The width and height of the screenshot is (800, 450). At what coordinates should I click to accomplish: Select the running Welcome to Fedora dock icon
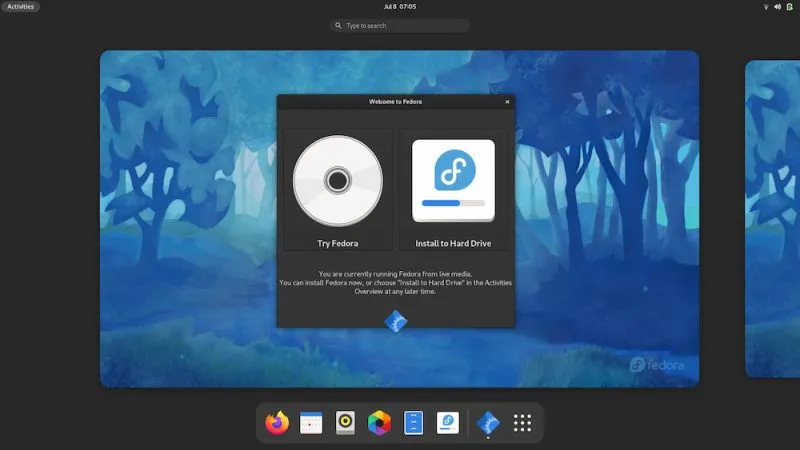pos(487,423)
